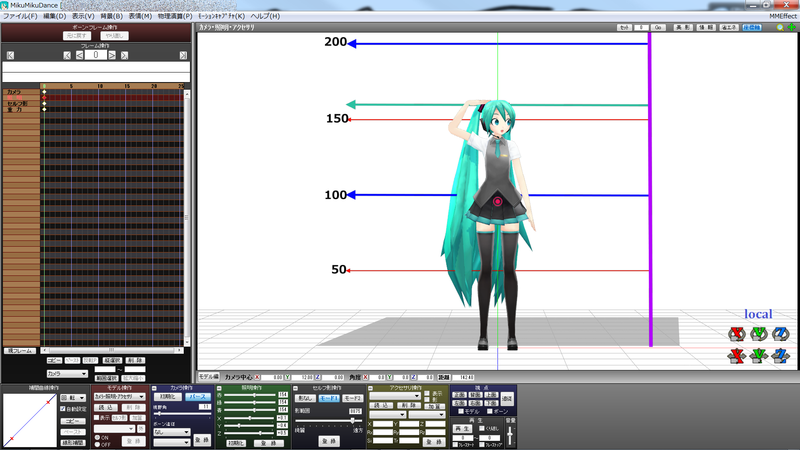This screenshot has height=450, width=800.
Task: Click the upper blue Z move icon
Action: pos(781,334)
